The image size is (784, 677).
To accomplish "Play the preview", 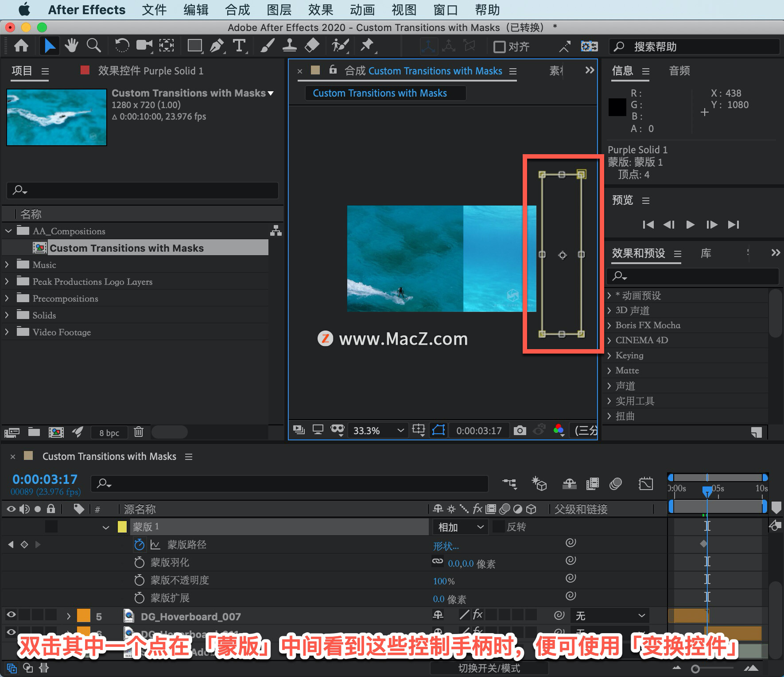I will (x=690, y=225).
